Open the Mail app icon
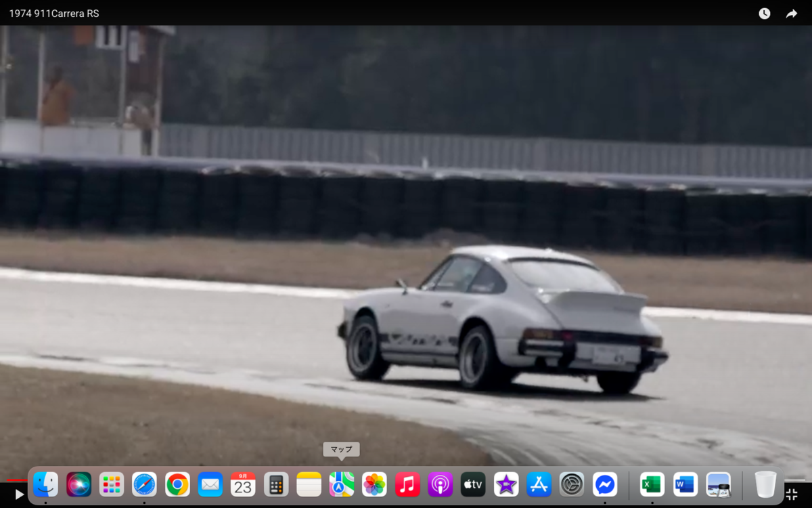This screenshot has height=508, width=812. coord(210,484)
